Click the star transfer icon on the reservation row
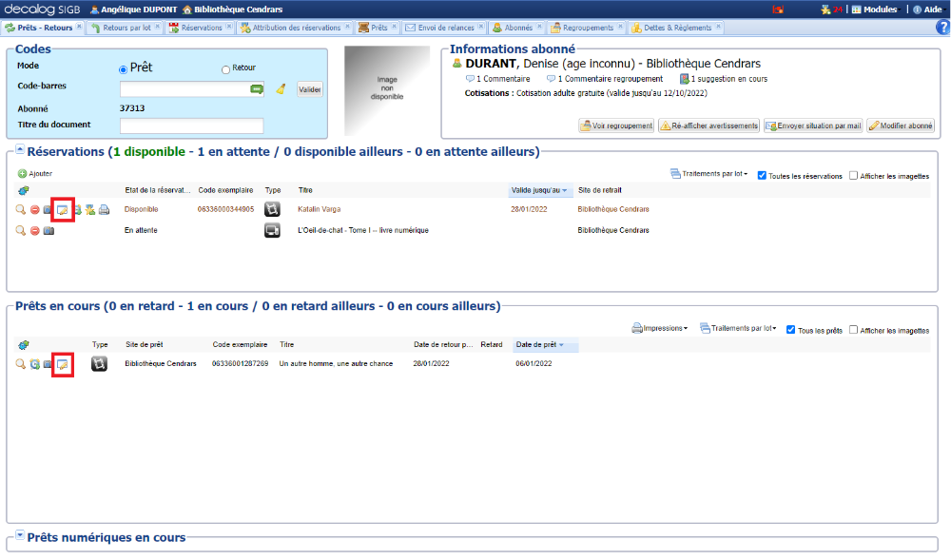Viewport: 951px width, 560px height. pos(90,209)
